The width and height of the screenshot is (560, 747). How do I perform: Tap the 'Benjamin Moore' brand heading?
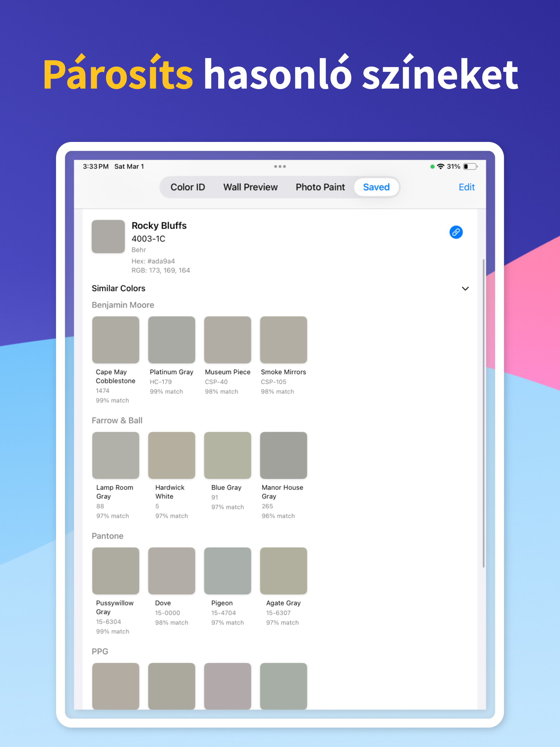coord(123,305)
